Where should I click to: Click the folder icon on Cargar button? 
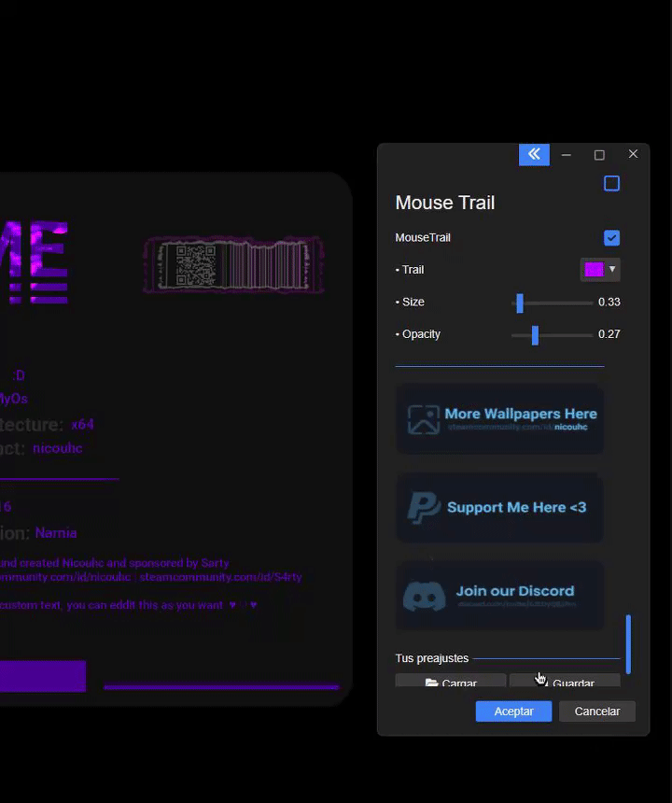431,683
